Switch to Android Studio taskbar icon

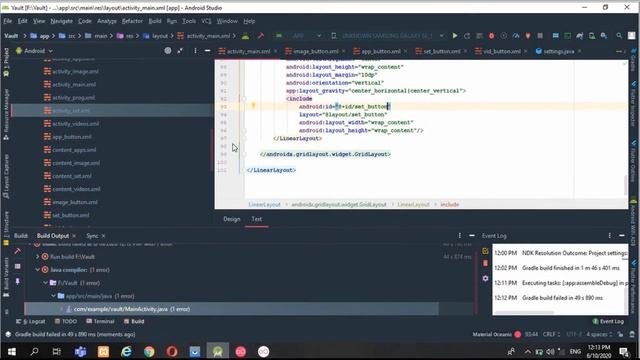point(218,351)
